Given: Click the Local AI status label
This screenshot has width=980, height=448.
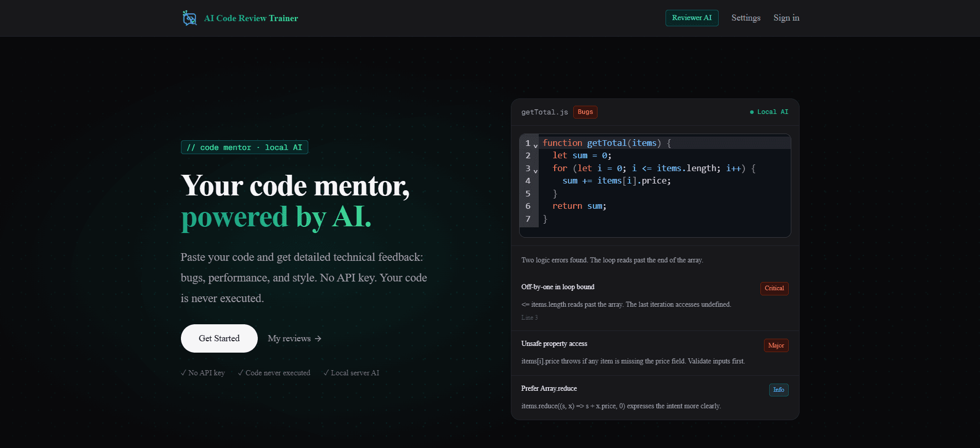Looking at the screenshot, I should 772,112.
